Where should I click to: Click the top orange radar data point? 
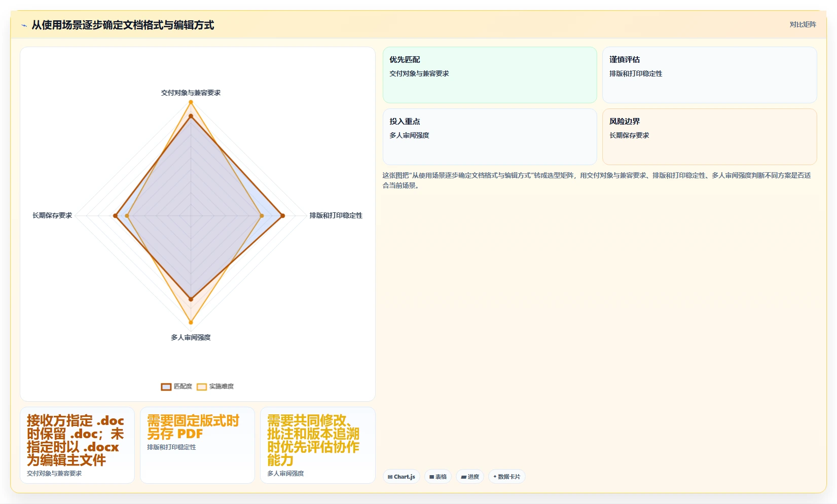coord(191,102)
